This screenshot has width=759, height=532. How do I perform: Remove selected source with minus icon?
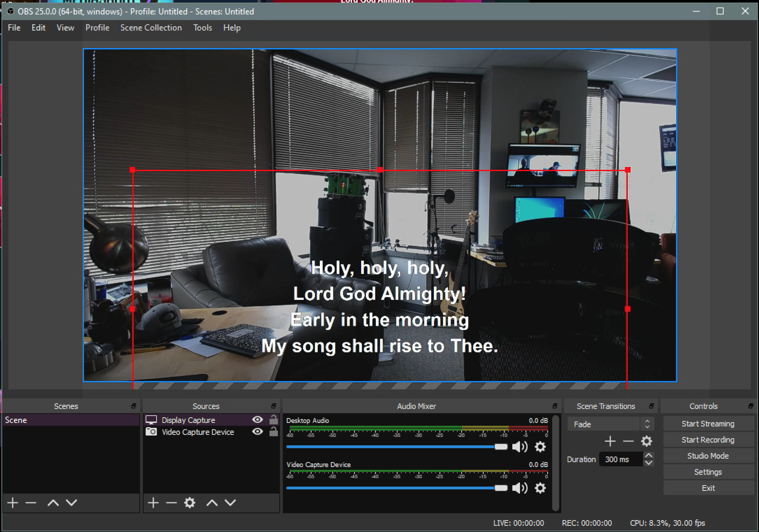pos(171,503)
